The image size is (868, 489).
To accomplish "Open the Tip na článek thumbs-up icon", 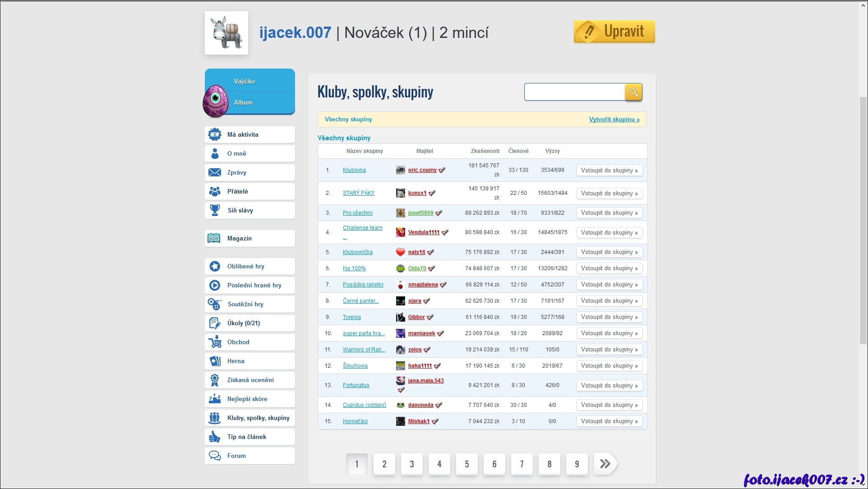I will click(x=215, y=437).
